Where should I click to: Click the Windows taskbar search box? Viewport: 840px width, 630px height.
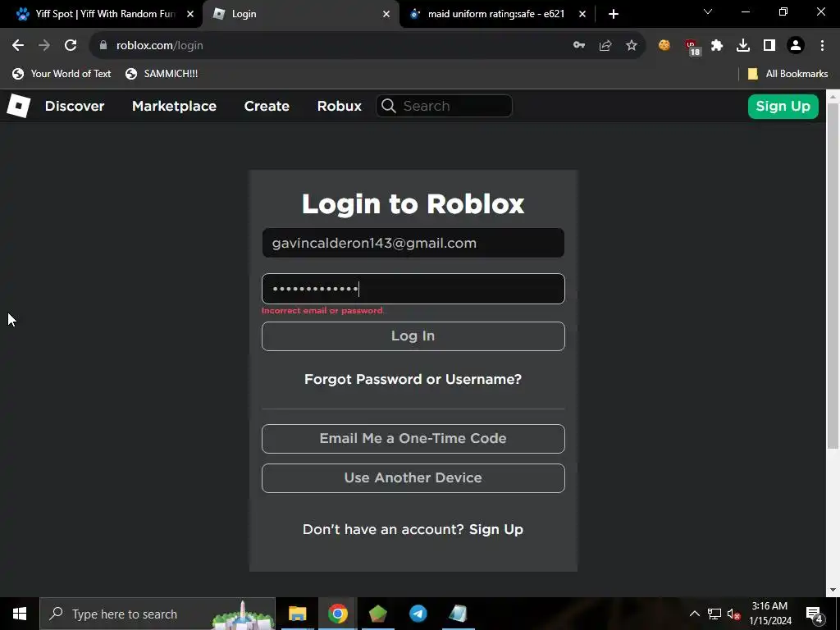157,614
